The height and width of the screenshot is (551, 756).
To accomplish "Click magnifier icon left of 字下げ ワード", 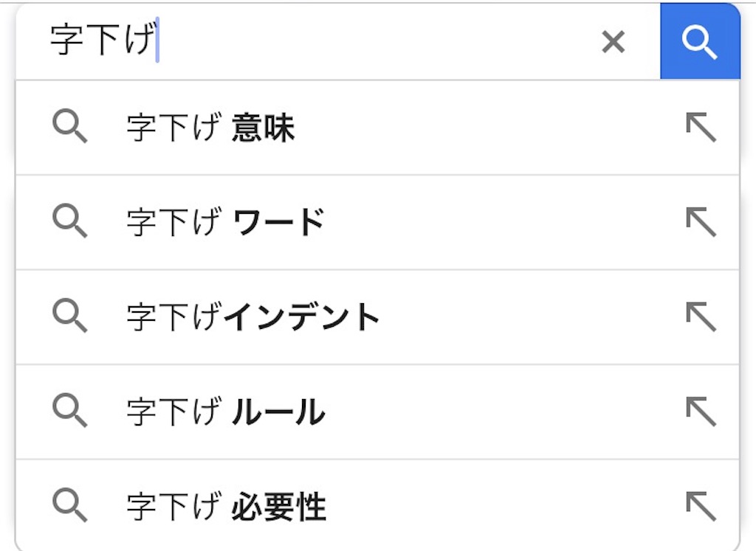I will (x=70, y=221).
